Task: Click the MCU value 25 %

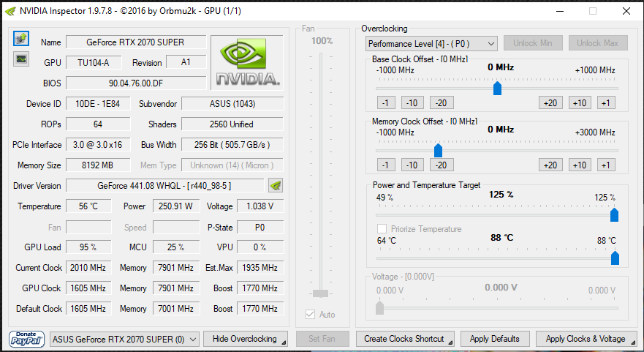Action: pos(176,247)
